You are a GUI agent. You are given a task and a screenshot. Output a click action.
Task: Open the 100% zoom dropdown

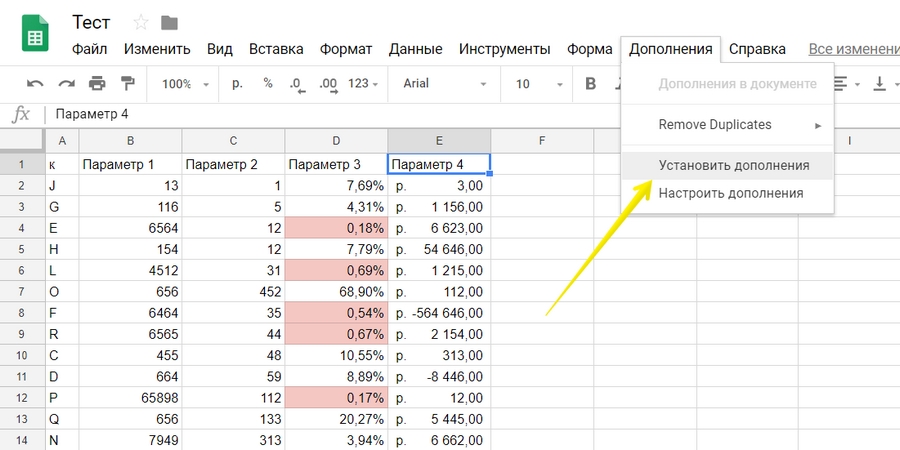185,84
